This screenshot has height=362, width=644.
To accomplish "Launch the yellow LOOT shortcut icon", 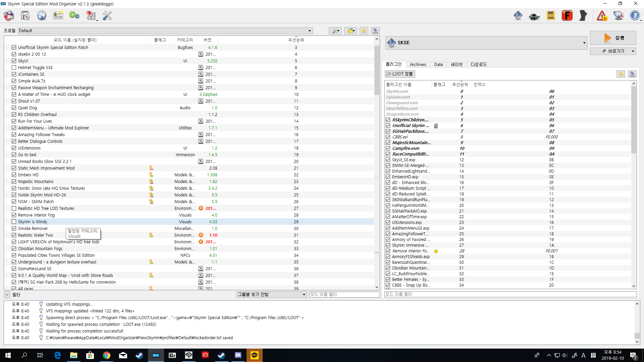I will [x=551, y=15].
